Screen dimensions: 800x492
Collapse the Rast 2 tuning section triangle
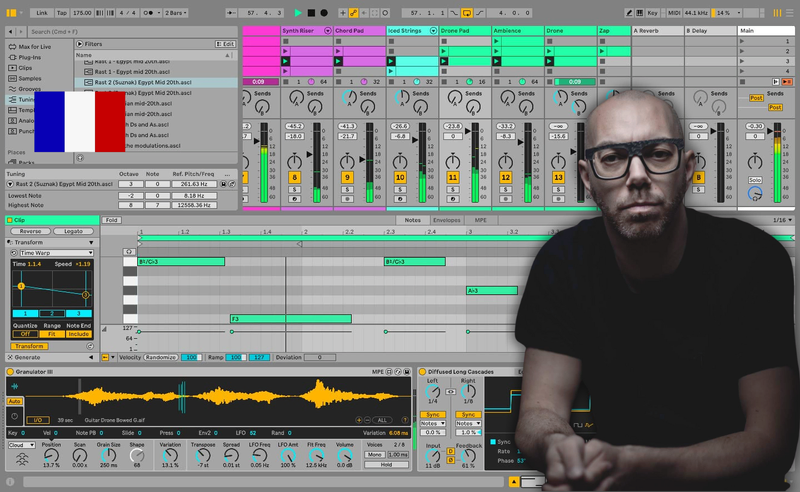10,184
